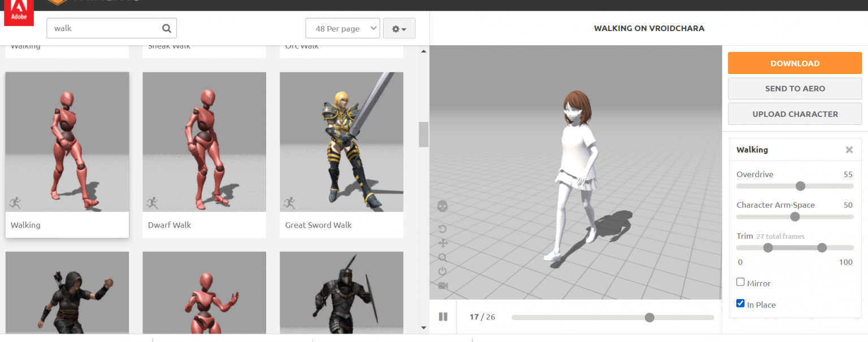Open the gear settings dropdown
The height and width of the screenshot is (342, 868).
(399, 28)
